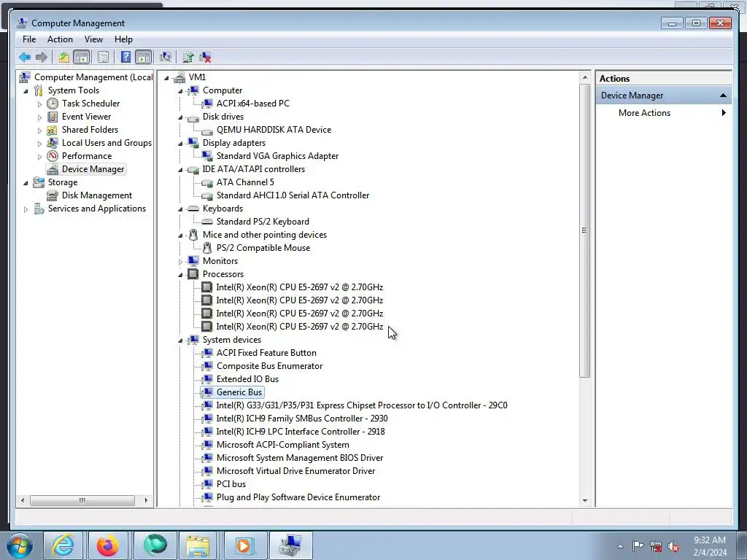
Task: Select Disk Management under Storage
Action: point(97,195)
